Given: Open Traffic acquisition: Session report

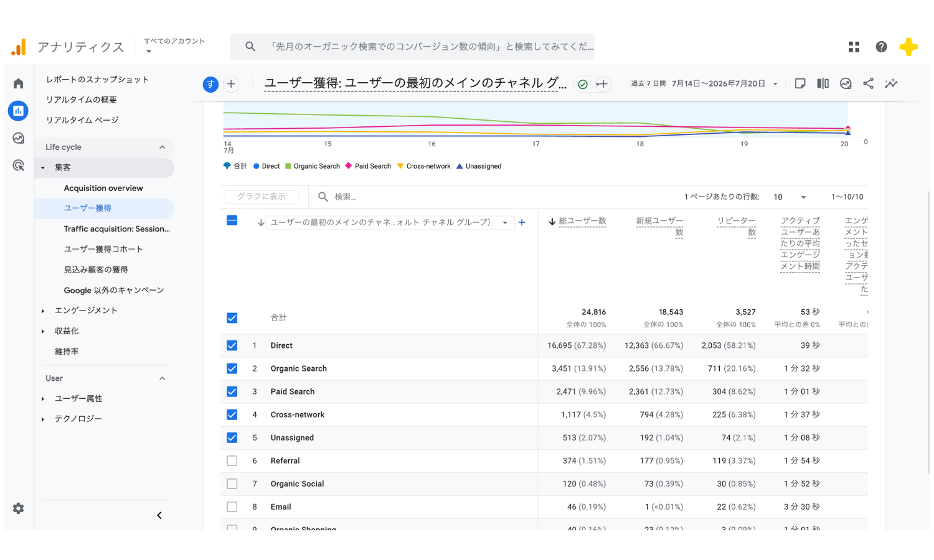Looking at the screenshot, I should coord(116,229).
